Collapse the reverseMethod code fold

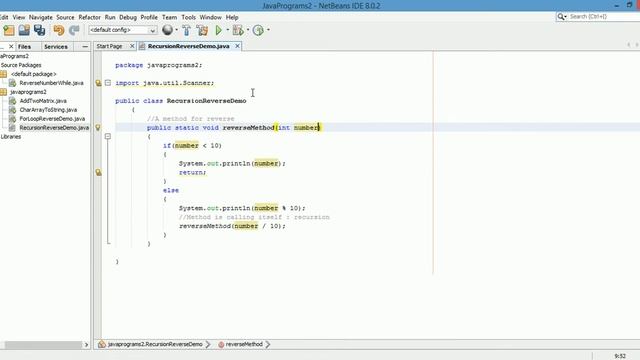pyautogui.click(x=108, y=136)
